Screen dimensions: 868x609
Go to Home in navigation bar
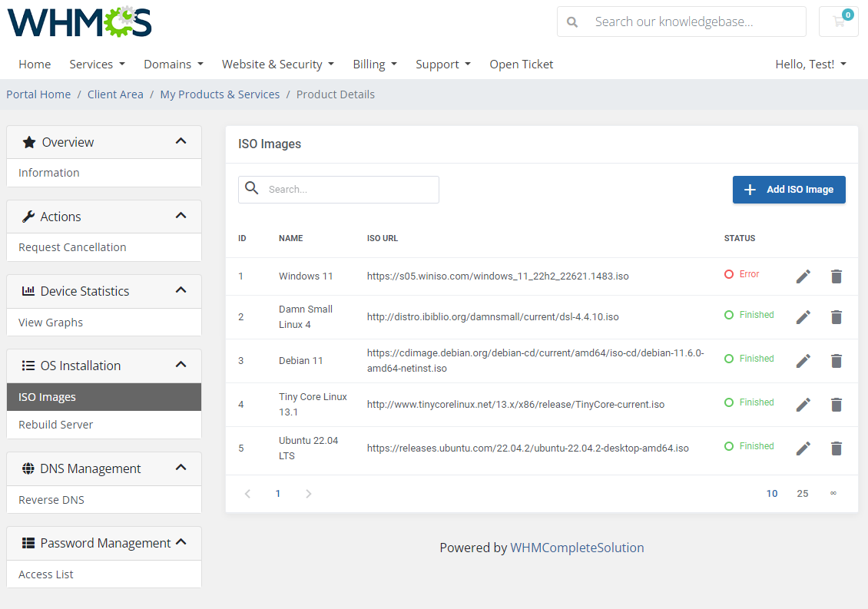click(x=35, y=65)
